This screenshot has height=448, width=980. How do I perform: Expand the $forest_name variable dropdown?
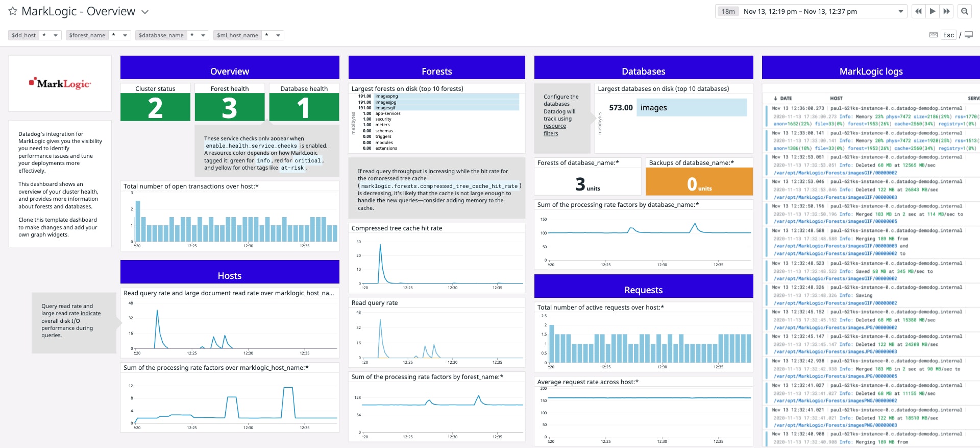(x=125, y=35)
